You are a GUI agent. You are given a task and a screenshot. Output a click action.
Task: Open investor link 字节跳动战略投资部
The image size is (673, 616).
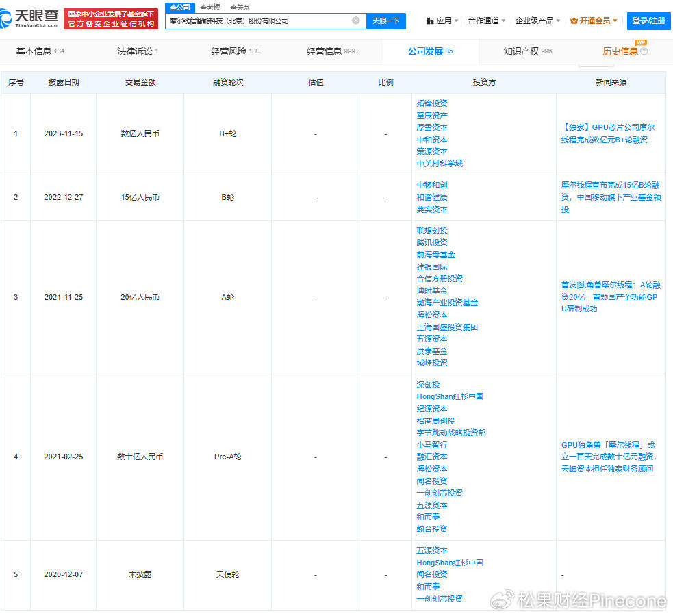tap(450, 433)
